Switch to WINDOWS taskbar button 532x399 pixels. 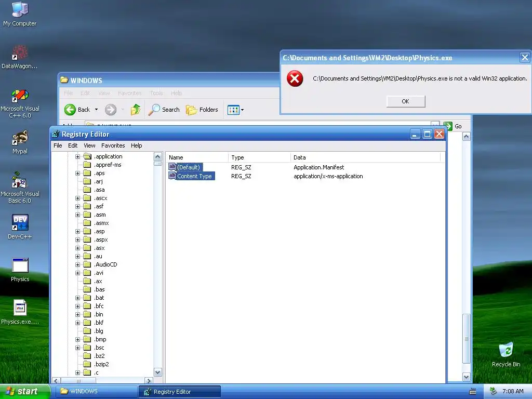pos(97,392)
